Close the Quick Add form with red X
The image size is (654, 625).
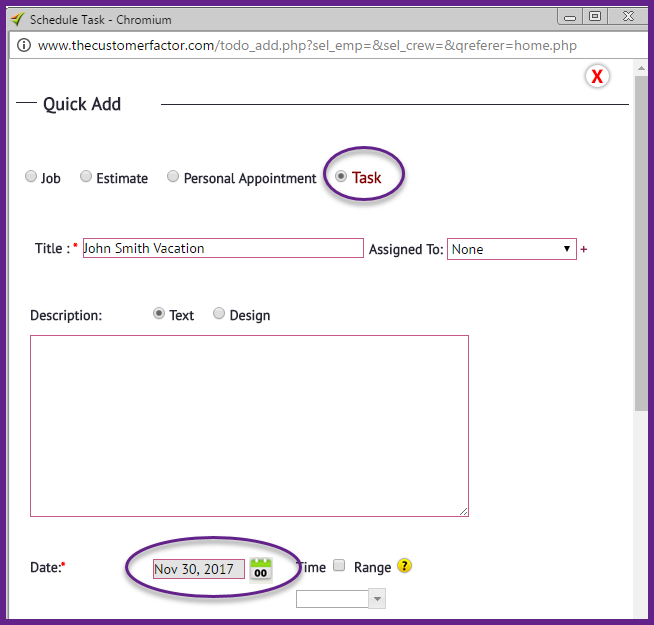pos(597,76)
